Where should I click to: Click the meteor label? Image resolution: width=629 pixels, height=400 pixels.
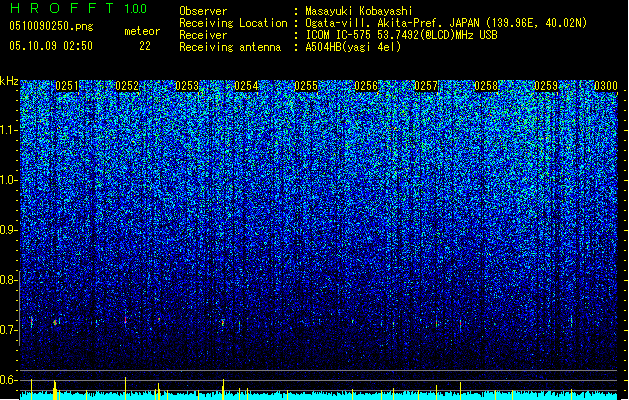coord(142,31)
